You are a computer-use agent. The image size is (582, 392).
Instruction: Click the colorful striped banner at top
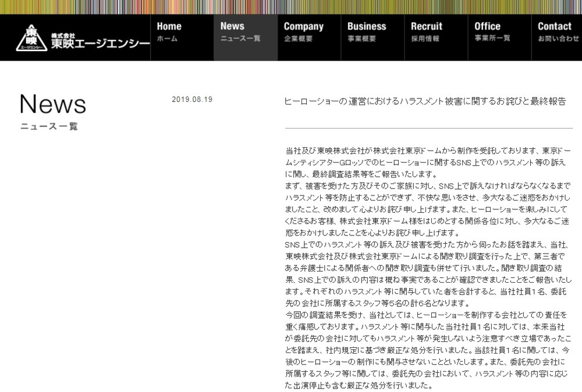click(291, 7)
